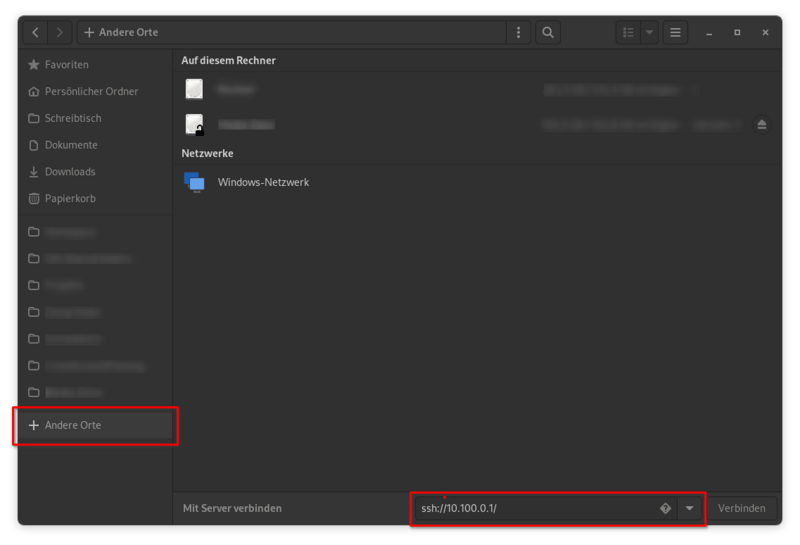Click the Netzwerke heading
The width and height of the screenshot is (800, 545).
pos(208,154)
